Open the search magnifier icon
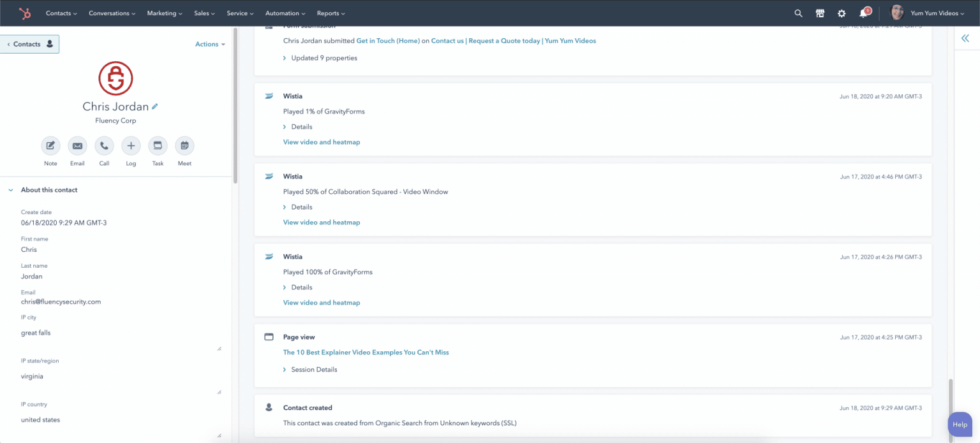The image size is (980, 443). tap(798, 13)
